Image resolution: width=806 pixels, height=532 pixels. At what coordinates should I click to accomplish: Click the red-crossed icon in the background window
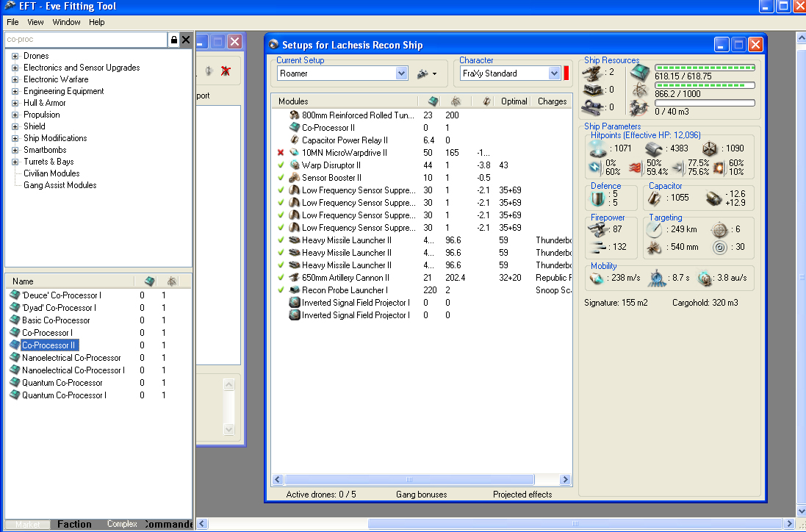point(227,71)
